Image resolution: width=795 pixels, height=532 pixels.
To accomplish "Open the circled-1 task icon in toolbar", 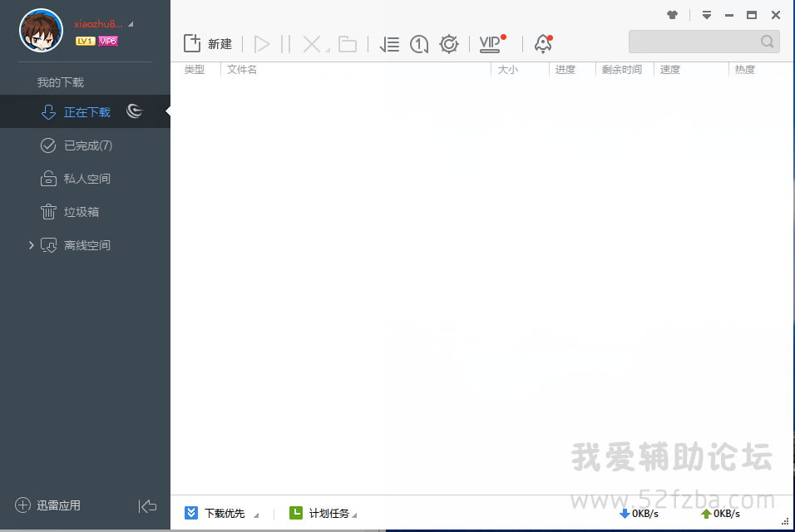I will [419, 44].
